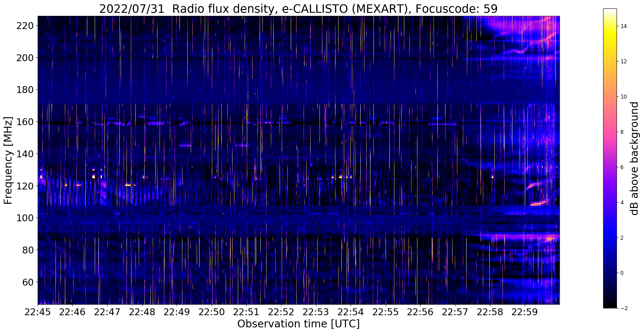The height and width of the screenshot is (333, 644).
Task: Click the 180 frequency tick label
Action: click(26, 90)
